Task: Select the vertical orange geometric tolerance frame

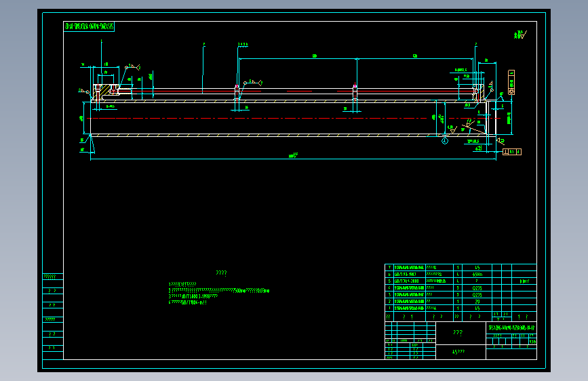Action: [511, 82]
